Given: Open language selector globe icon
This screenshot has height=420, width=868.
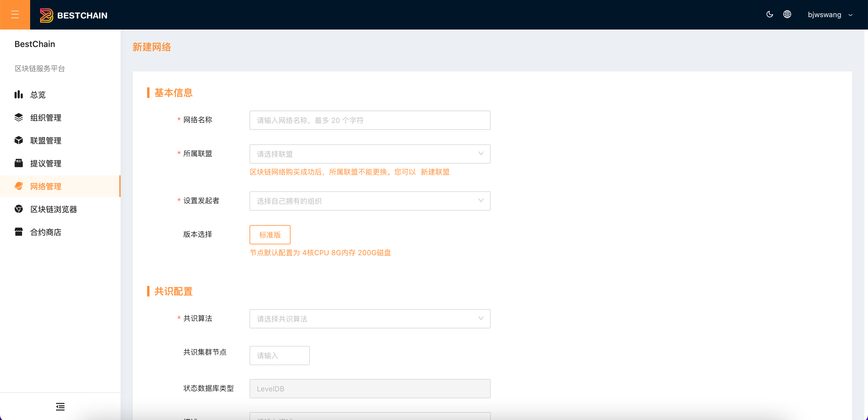Looking at the screenshot, I should [787, 14].
